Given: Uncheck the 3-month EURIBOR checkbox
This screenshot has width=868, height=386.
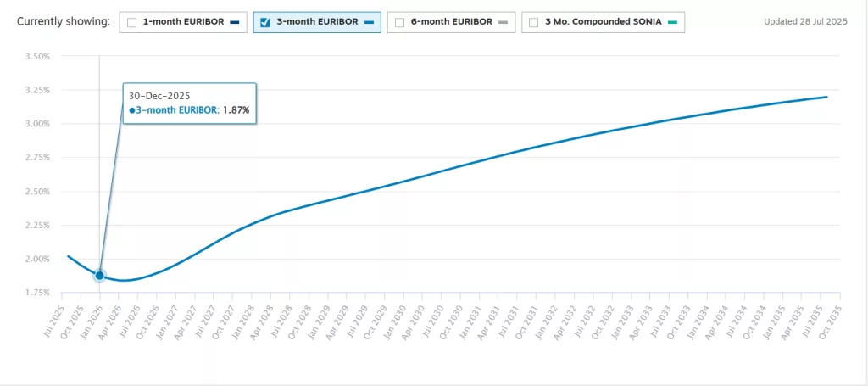Looking at the screenshot, I should (x=264, y=23).
